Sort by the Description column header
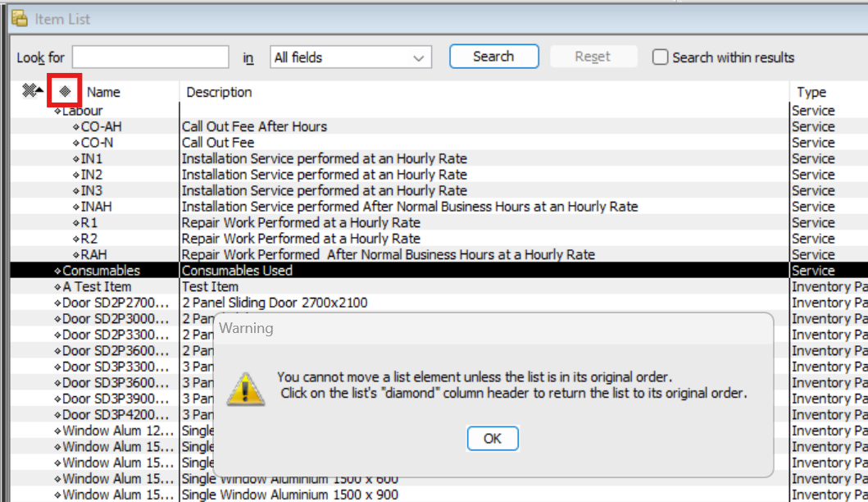Screen dimensions: 868x502 click(219, 92)
